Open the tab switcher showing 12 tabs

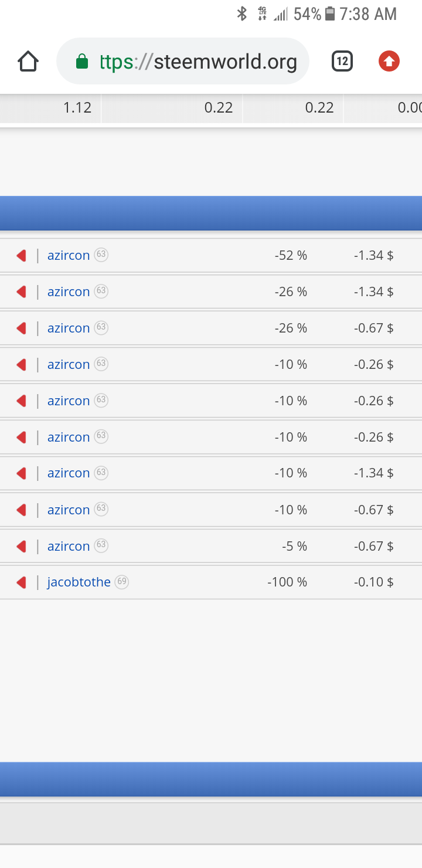click(x=342, y=61)
